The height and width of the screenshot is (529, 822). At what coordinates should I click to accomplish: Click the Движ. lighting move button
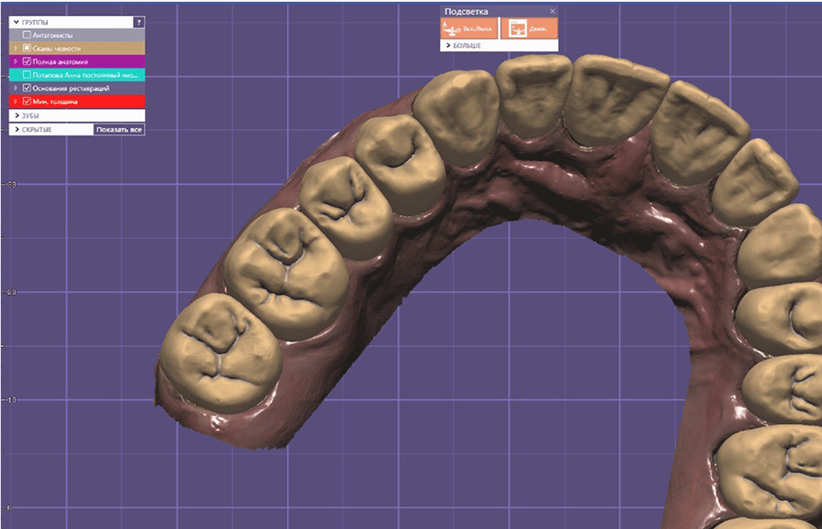coord(528,28)
